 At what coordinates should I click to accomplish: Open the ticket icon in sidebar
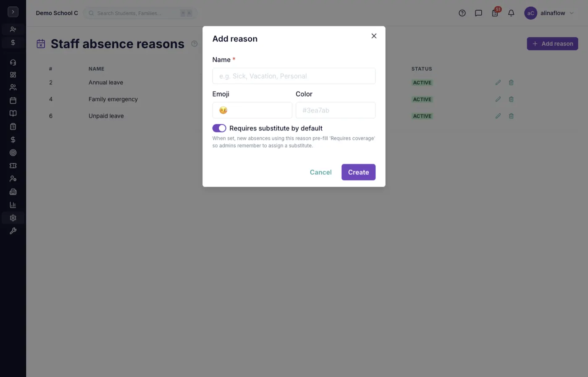point(13,165)
